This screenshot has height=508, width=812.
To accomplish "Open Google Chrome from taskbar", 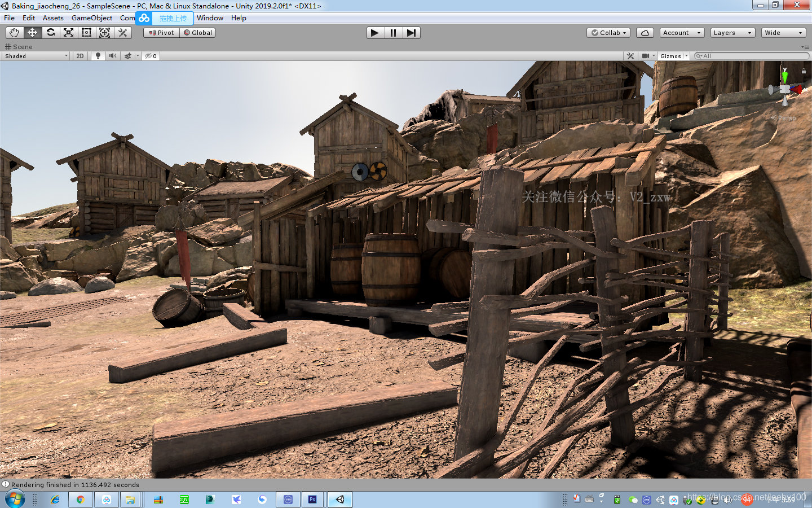I will pyautogui.click(x=81, y=500).
